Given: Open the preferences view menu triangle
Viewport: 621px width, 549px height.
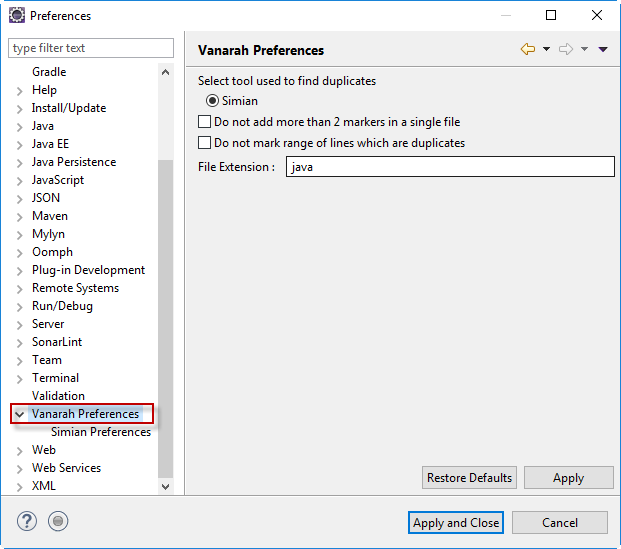Looking at the screenshot, I should pos(603,50).
